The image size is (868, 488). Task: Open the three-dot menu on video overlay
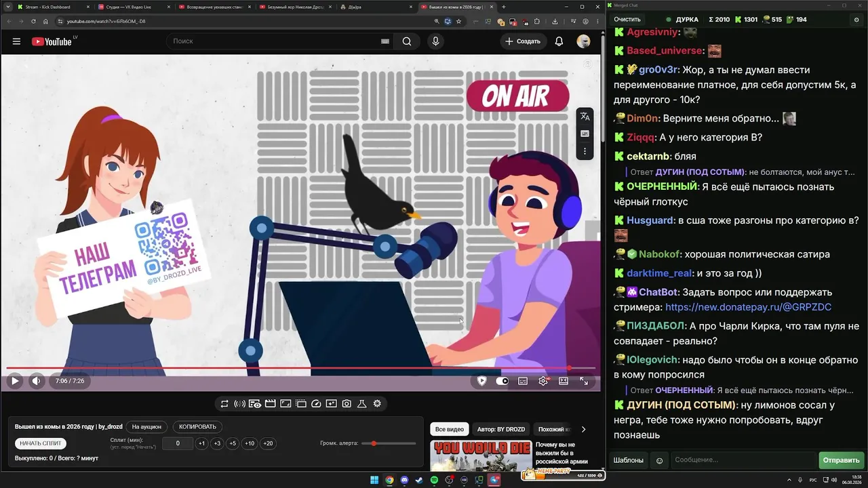585,151
